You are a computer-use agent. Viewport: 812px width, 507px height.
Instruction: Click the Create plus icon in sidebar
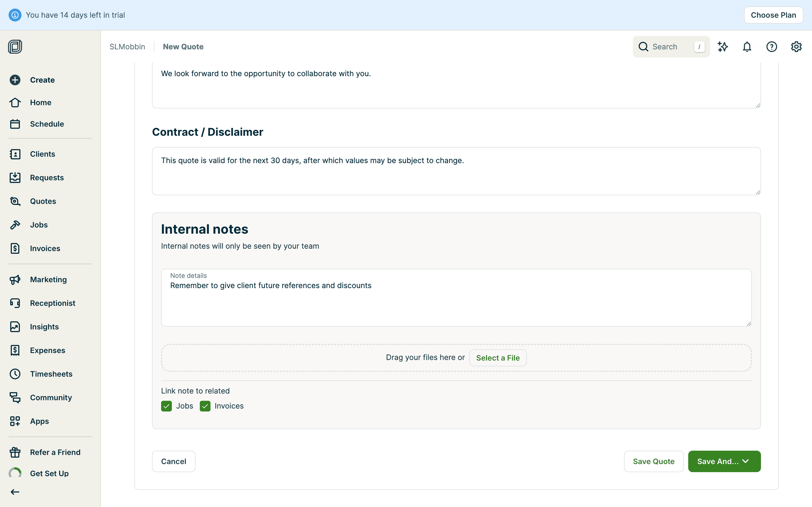pyautogui.click(x=15, y=80)
